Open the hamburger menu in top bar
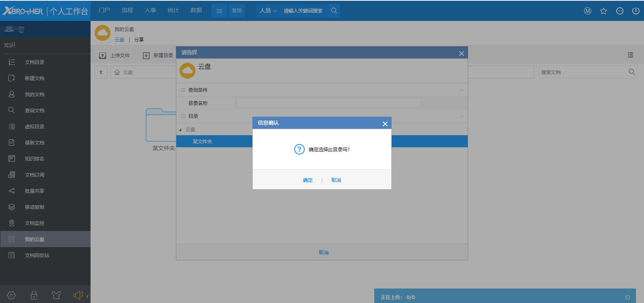 pos(219,11)
